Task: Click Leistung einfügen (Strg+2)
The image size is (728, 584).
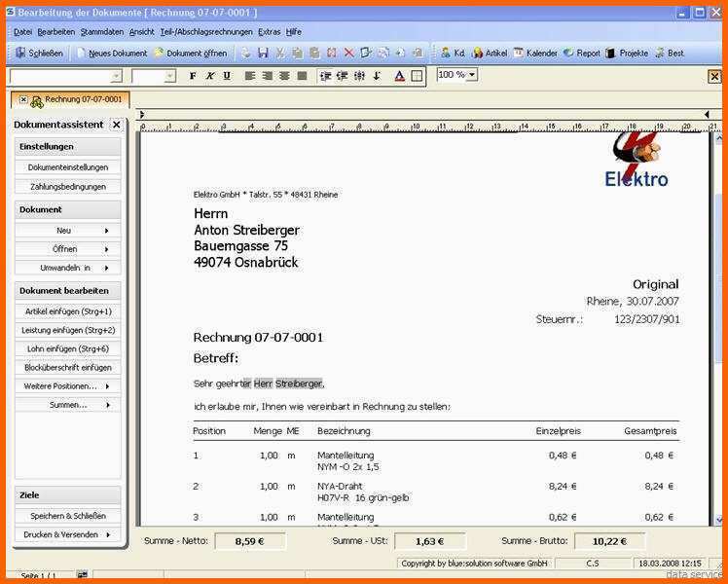Action: 68,330
